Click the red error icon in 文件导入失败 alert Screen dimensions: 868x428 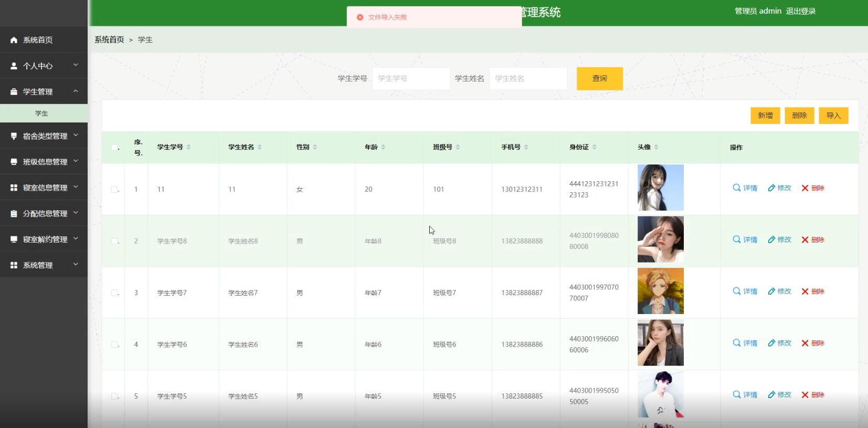pyautogui.click(x=360, y=17)
